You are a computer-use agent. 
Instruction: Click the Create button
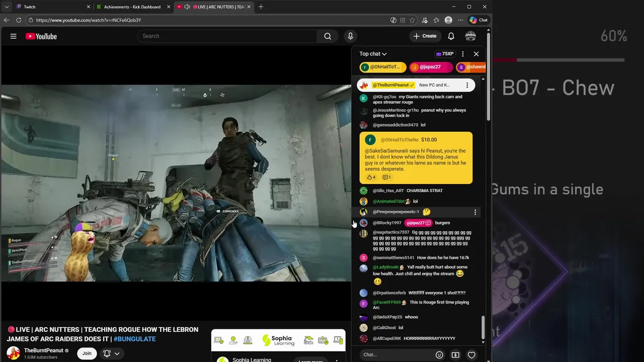[x=425, y=36]
